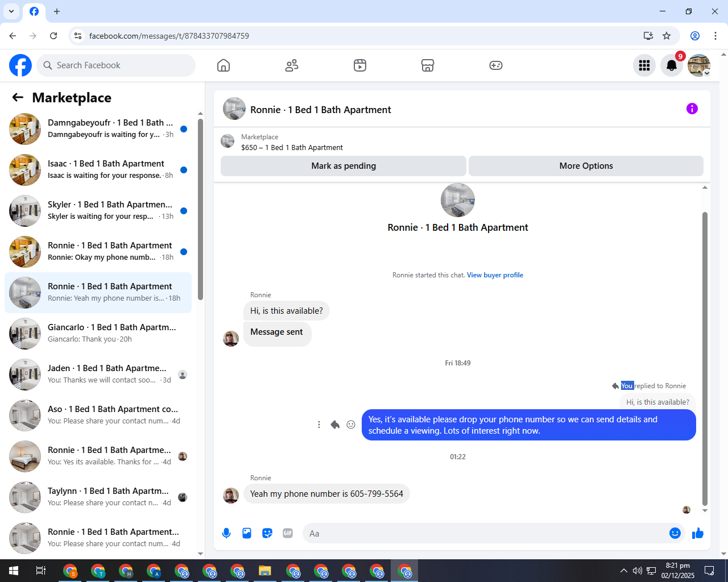Image resolution: width=728 pixels, height=582 pixels.
Task: Record a voice clip with microphone icon
Action: coord(226,533)
